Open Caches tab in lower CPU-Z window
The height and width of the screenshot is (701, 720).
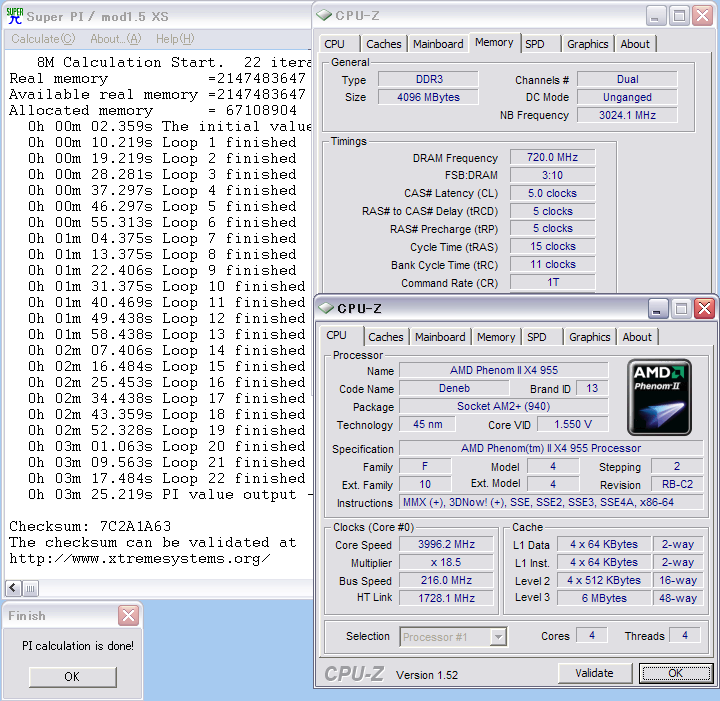point(386,337)
